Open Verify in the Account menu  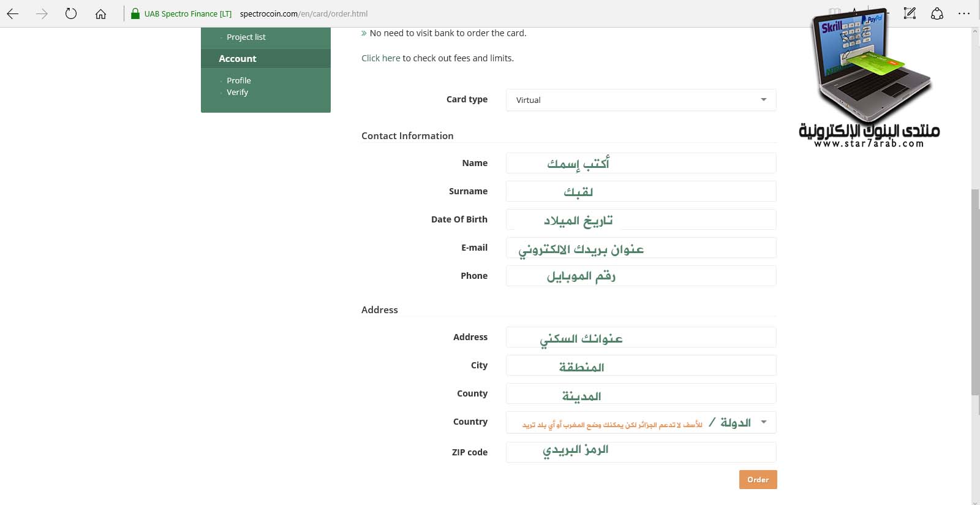[x=238, y=92]
